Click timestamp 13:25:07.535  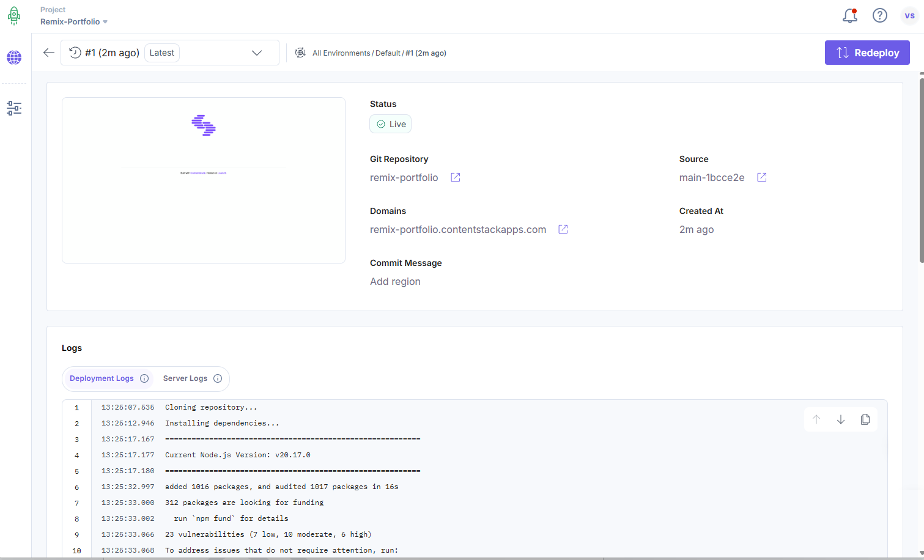click(x=128, y=407)
